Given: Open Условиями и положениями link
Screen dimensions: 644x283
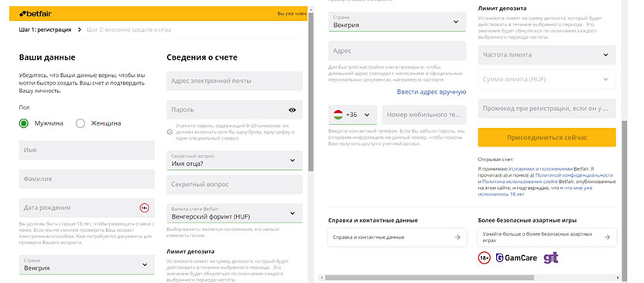Looking at the screenshot, I should [x=540, y=169].
